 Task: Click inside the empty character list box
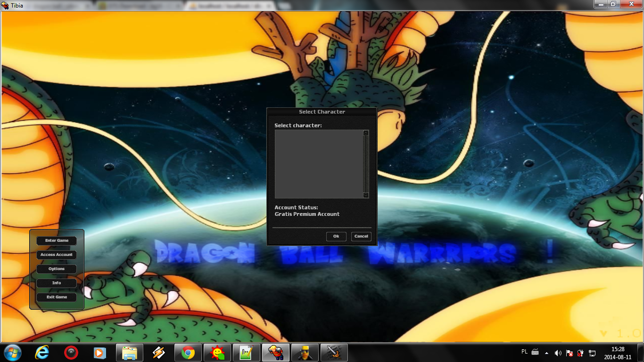[319, 164]
